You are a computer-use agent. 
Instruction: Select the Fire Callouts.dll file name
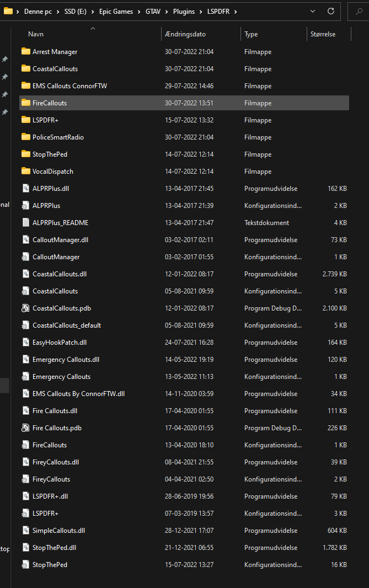(x=55, y=410)
